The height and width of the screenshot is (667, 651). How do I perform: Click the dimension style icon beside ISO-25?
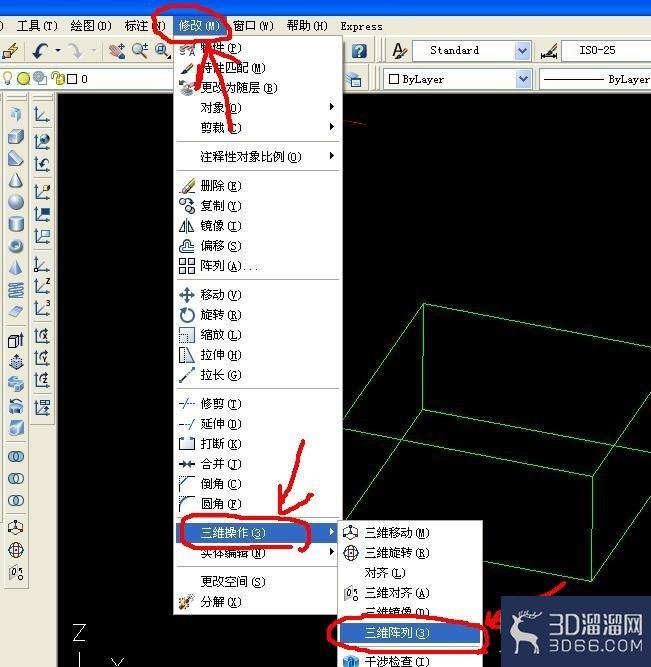tap(549, 51)
